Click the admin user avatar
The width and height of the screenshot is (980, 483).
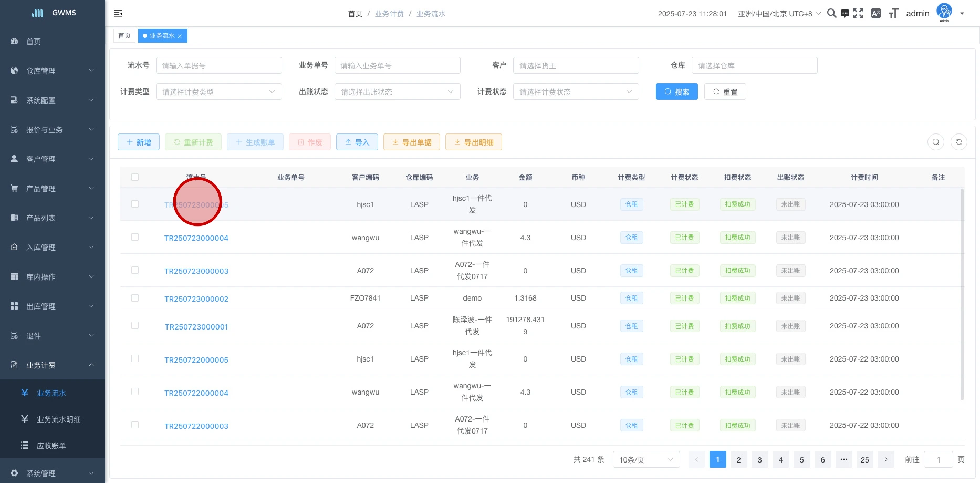coord(944,12)
